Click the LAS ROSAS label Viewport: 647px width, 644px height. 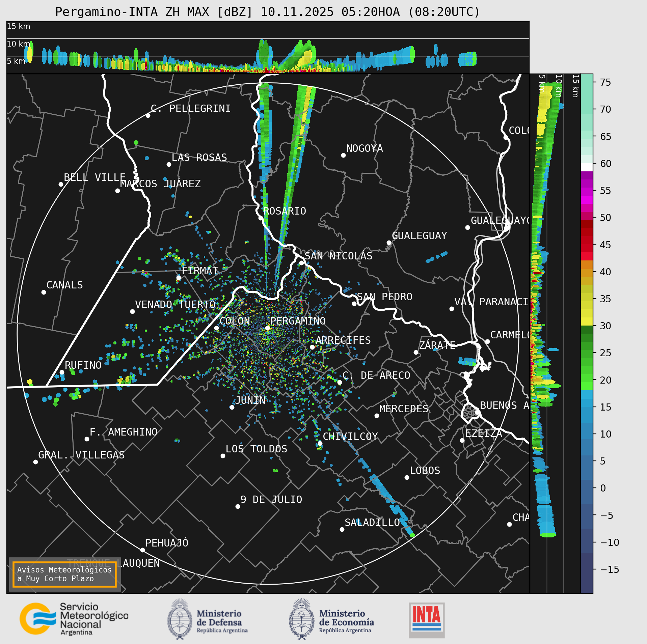[199, 157]
